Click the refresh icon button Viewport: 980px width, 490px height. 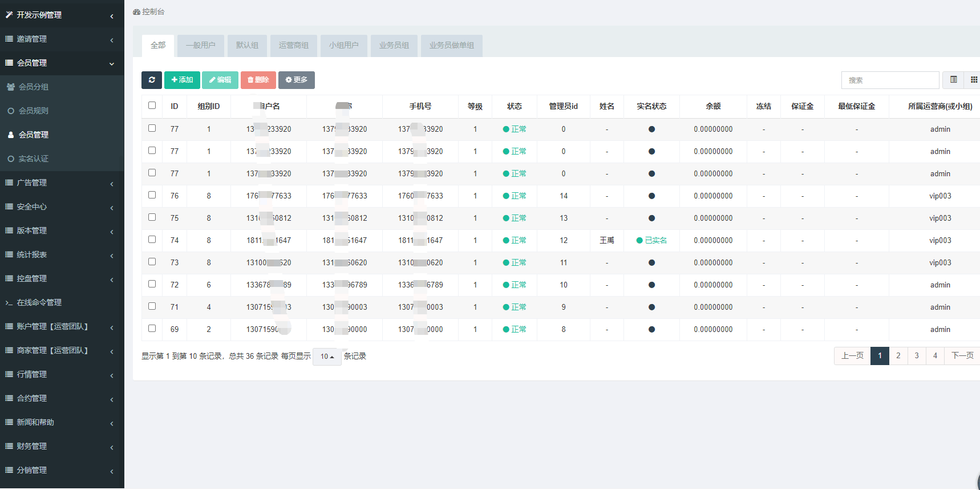coord(152,80)
